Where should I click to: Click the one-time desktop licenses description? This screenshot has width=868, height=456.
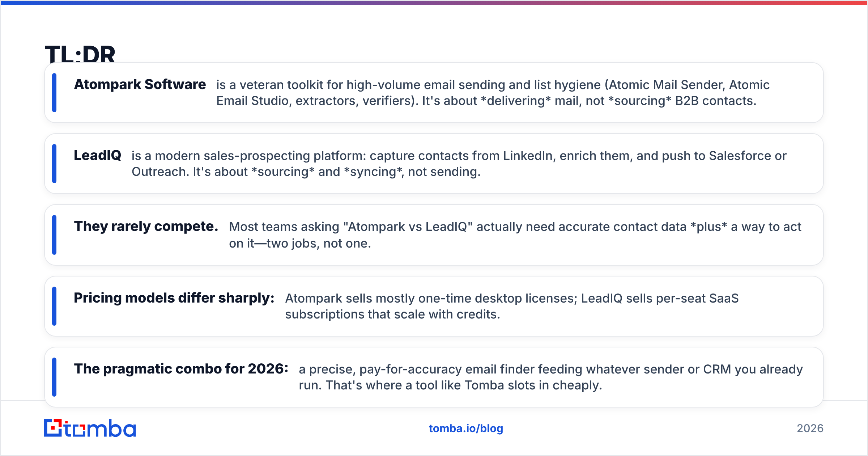coord(512,306)
